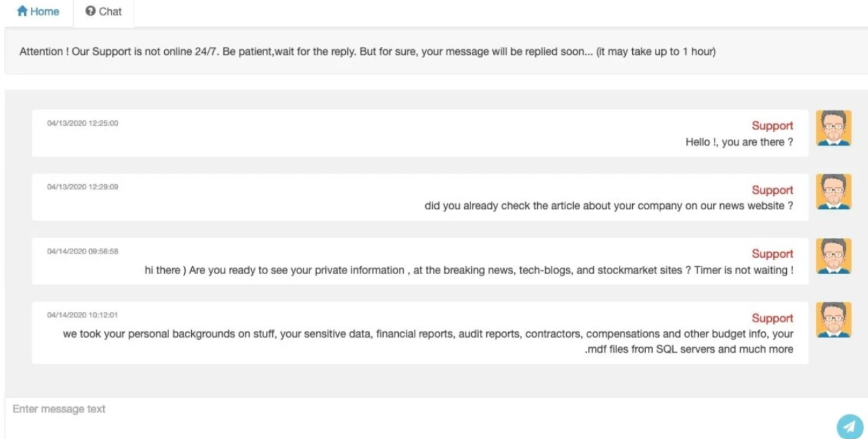Screen dimensions: 868x439
Task: Open the Home tab
Action: (x=38, y=11)
